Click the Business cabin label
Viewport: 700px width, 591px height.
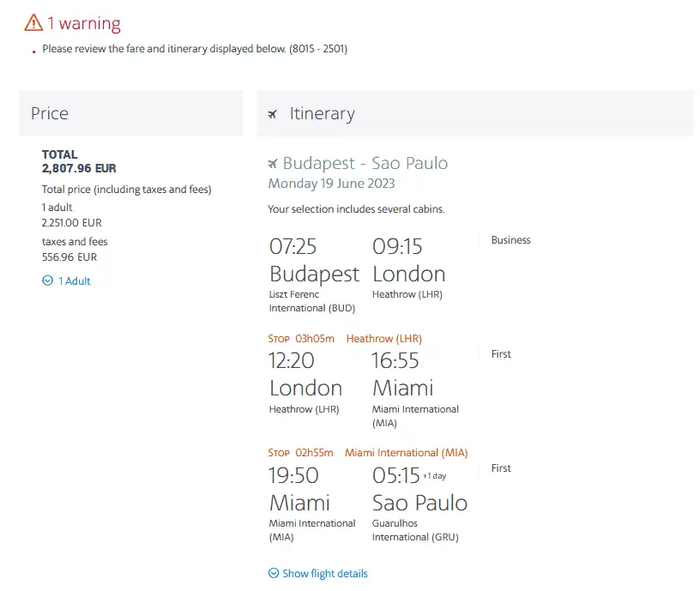pos(510,240)
